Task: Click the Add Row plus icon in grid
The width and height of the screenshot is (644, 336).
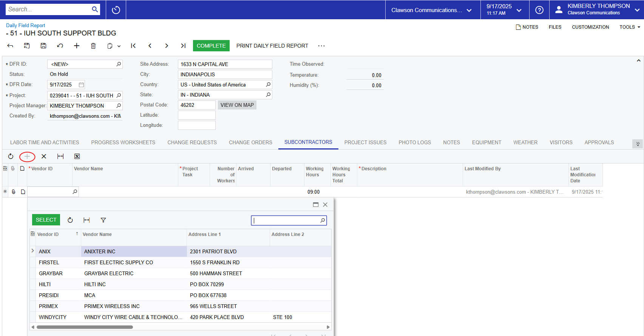Action: point(27,156)
